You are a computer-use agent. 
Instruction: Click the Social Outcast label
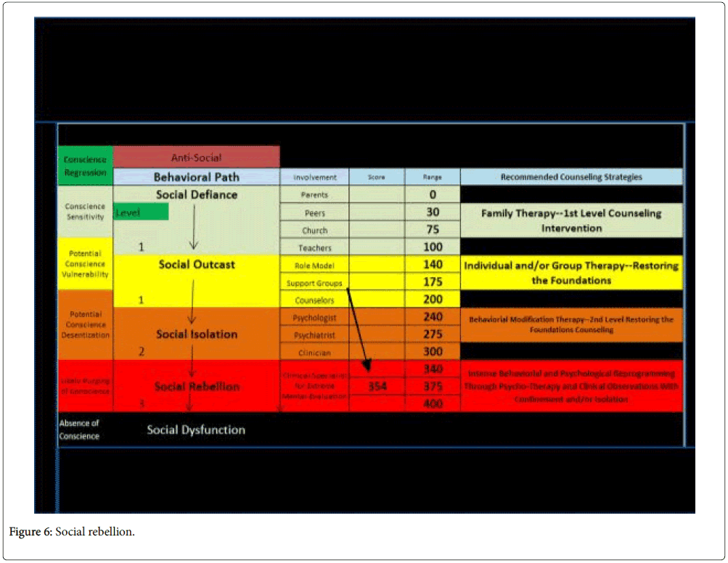point(197,265)
